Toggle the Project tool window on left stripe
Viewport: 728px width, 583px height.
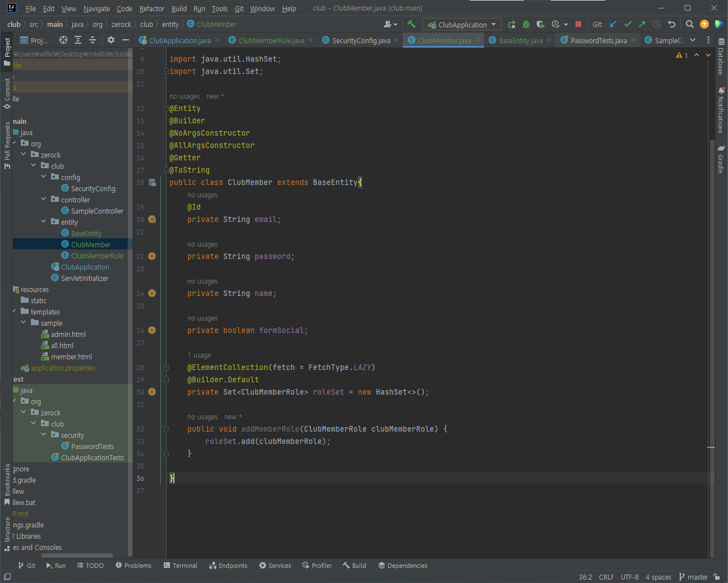[x=7, y=51]
